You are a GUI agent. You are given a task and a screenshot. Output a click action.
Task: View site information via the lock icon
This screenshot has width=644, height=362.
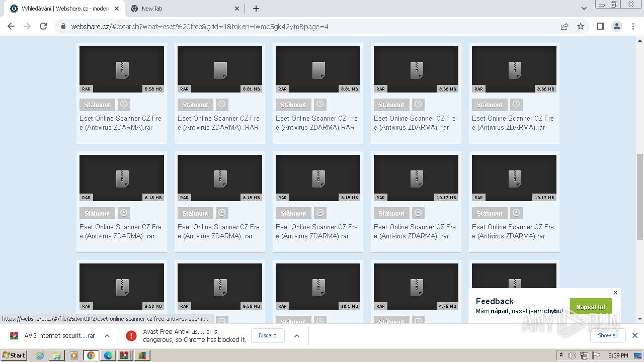coord(63,27)
